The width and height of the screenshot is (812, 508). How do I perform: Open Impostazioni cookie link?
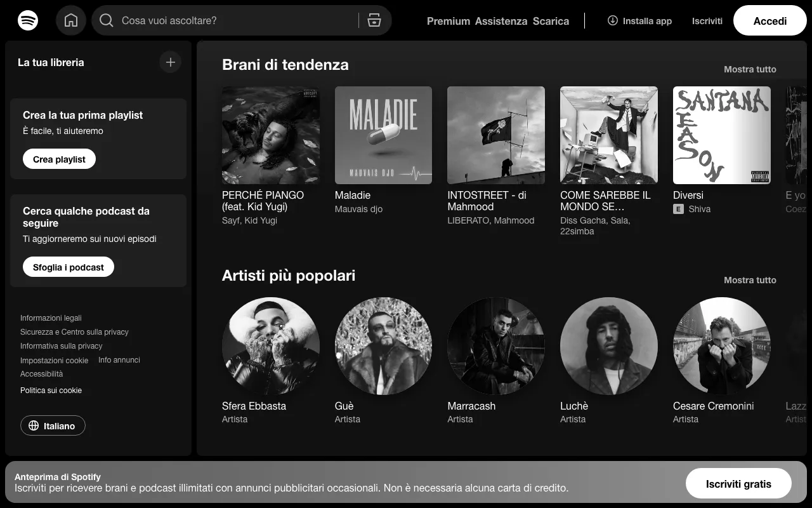55,361
